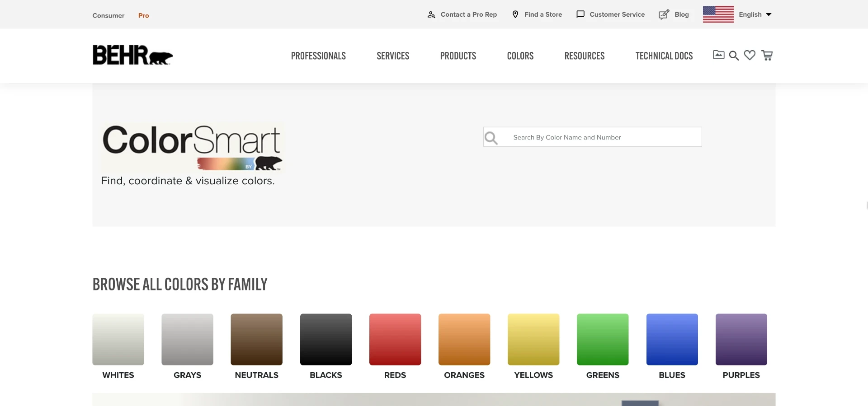Click the color search magnifier icon
The height and width of the screenshot is (406, 868).
pos(491,137)
